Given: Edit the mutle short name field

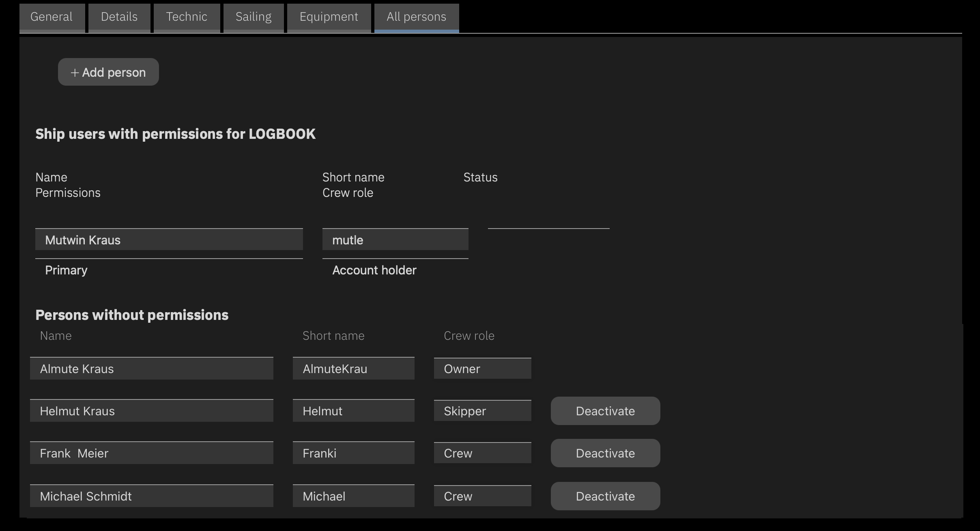Looking at the screenshot, I should click(395, 240).
